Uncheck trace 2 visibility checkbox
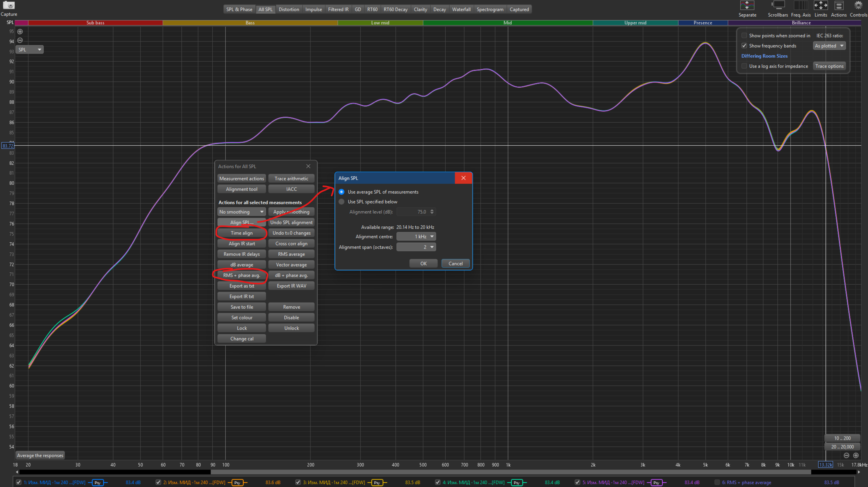 (158, 482)
